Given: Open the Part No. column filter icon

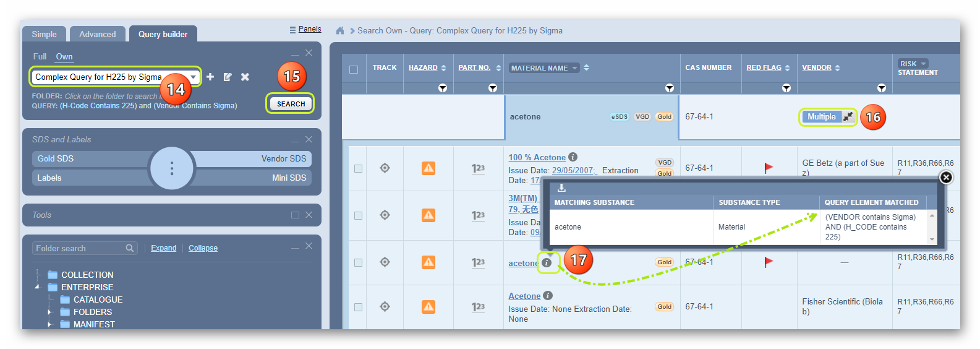Looking at the screenshot, I should pyautogui.click(x=493, y=88).
